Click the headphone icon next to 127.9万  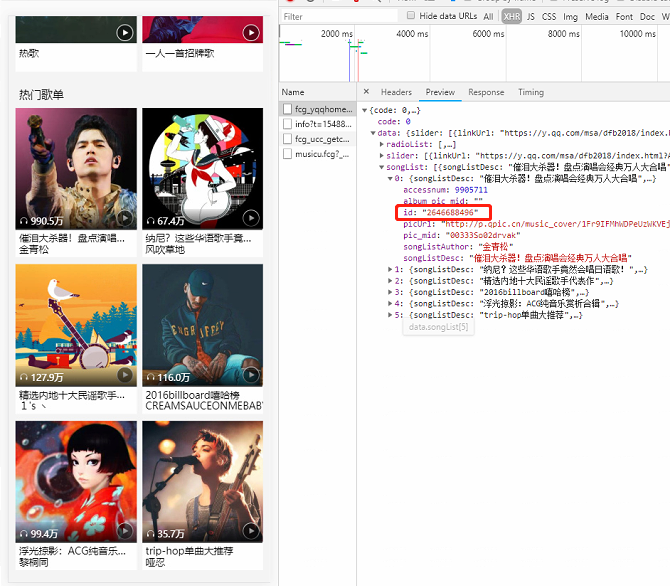pos(24,377)
